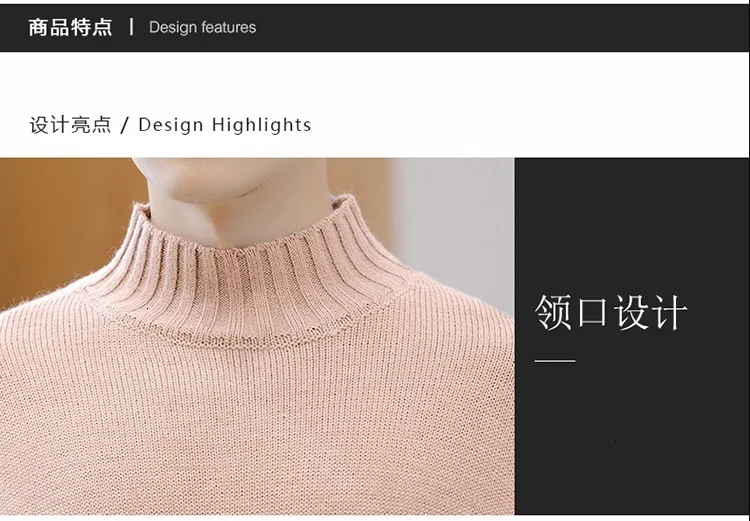750x521 pixels.
Task: Click the Design Highlights text
Action: point(225,125)
